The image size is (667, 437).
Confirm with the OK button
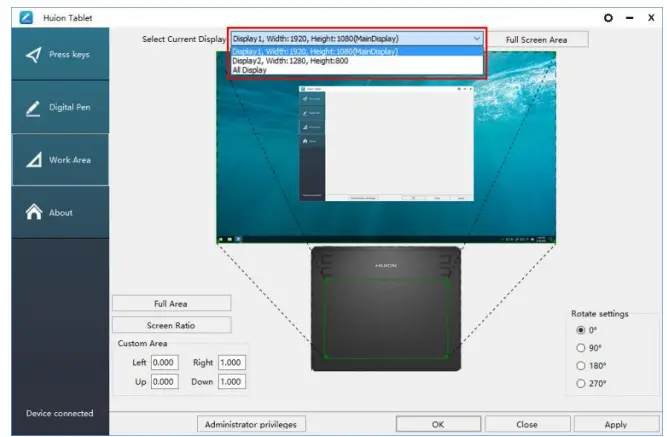pos(438,424)
